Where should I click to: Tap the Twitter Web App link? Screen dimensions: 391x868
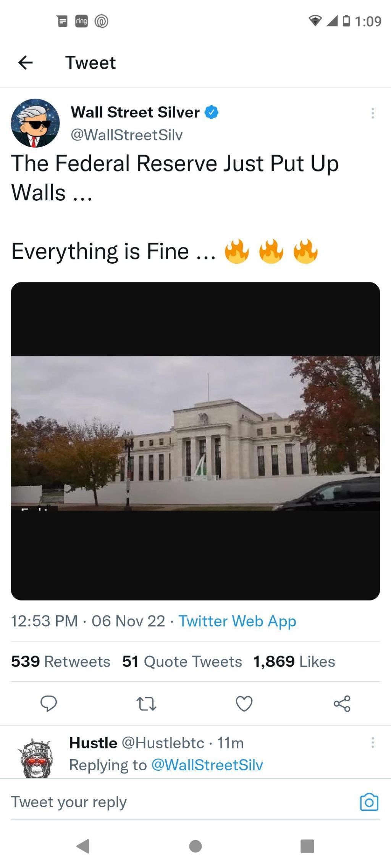click(x=238, y=621)
